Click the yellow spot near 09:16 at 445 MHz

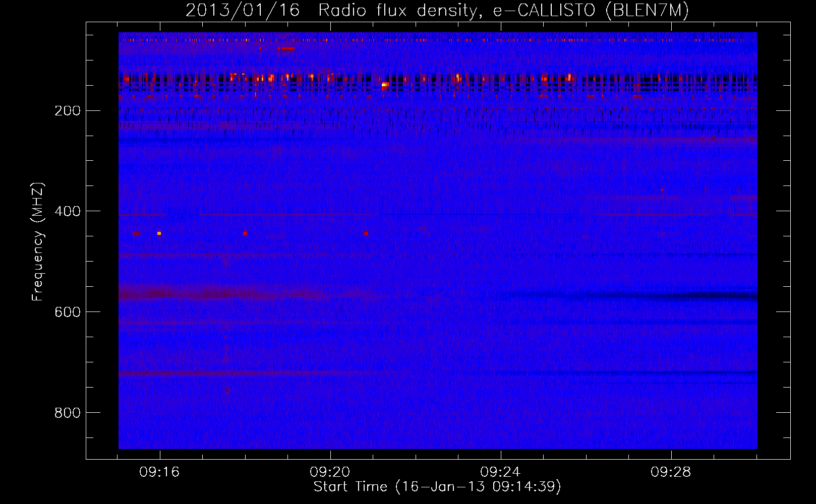click(x=159, y=233)
